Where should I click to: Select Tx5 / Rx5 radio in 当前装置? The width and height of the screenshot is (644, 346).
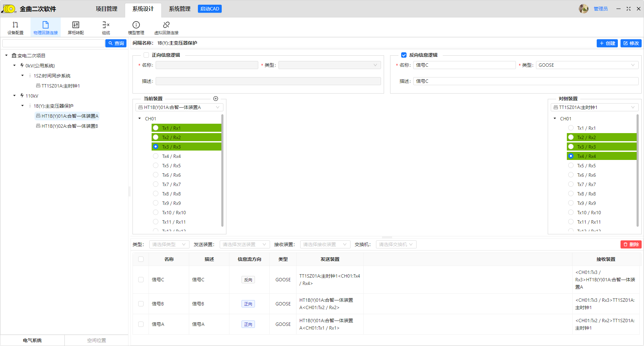click(x=156, y=166)
